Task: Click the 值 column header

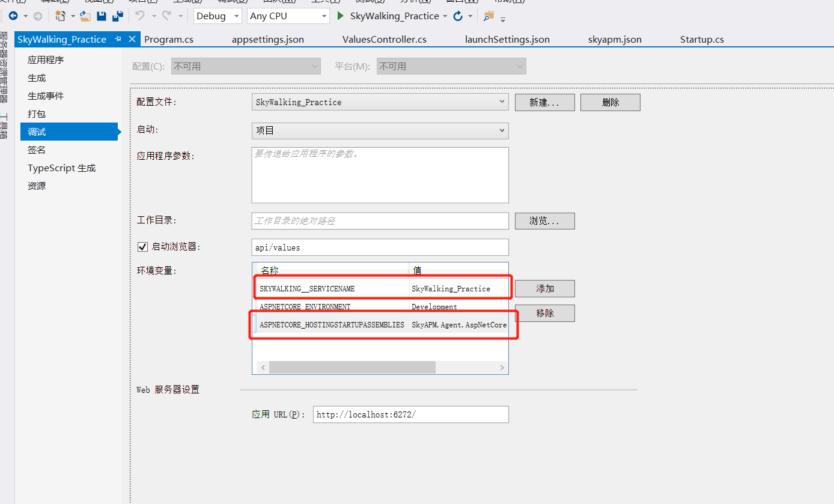Action: (458, 270)
